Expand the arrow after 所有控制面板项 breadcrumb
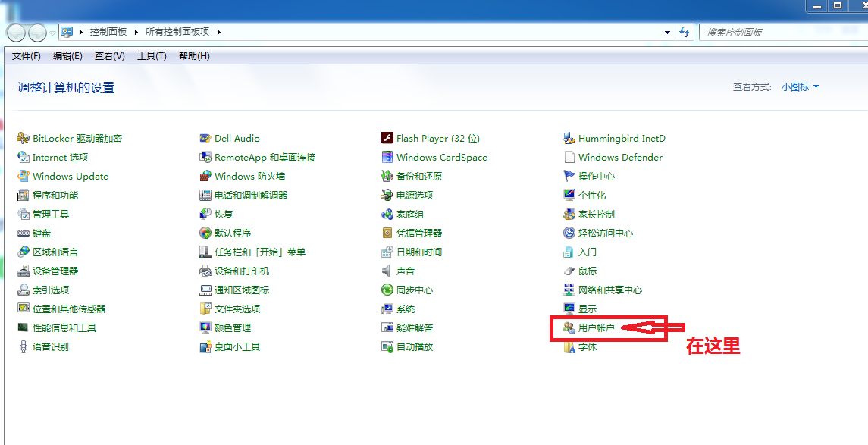 [218, 32]
